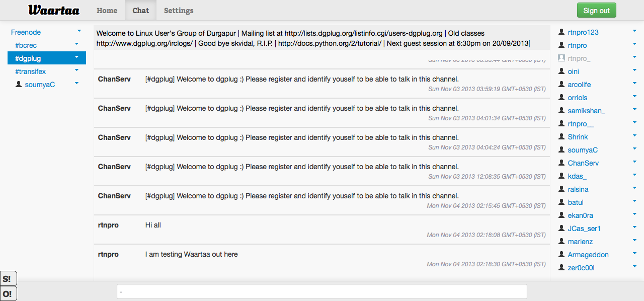Open the Settings tab
The image size is (644, 301).
(179, 11)
